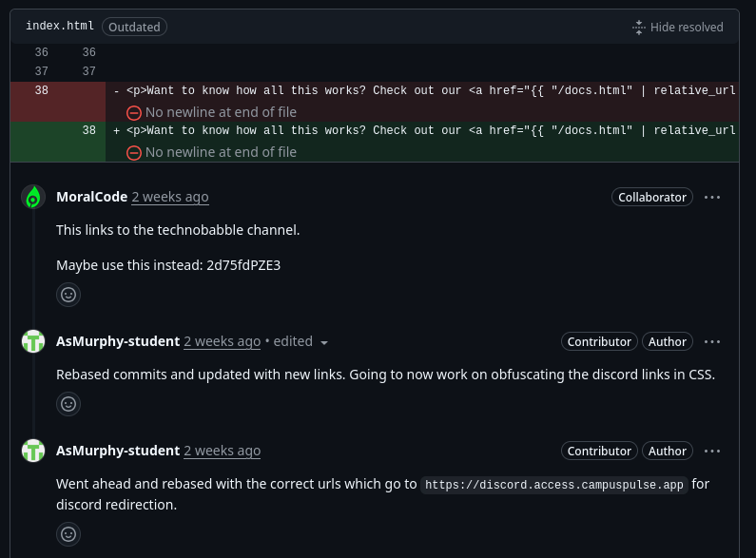Open options menu on 'Rebased commits' comment
Image resolution: width=756 pixels, height=558 pixels.
(x=712, y=341)
